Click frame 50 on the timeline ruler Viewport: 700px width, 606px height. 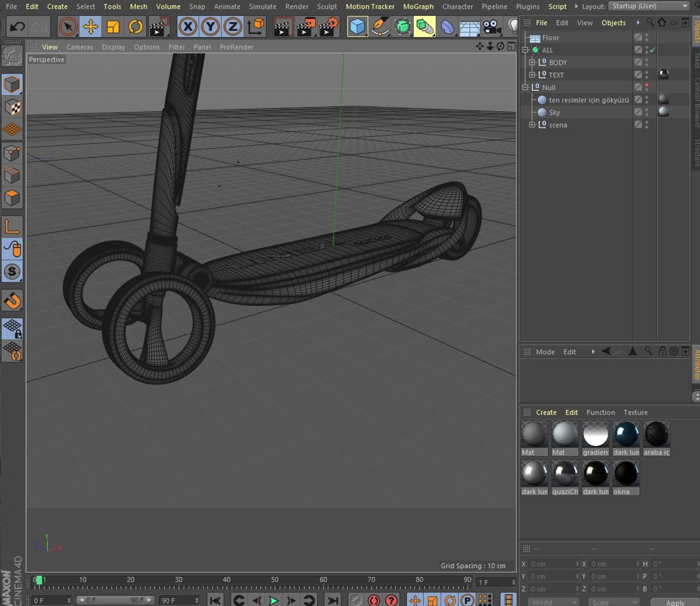point(274,580)
